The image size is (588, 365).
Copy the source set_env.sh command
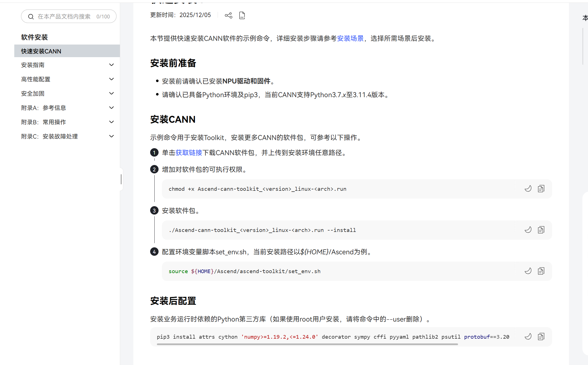click(541, 271)
